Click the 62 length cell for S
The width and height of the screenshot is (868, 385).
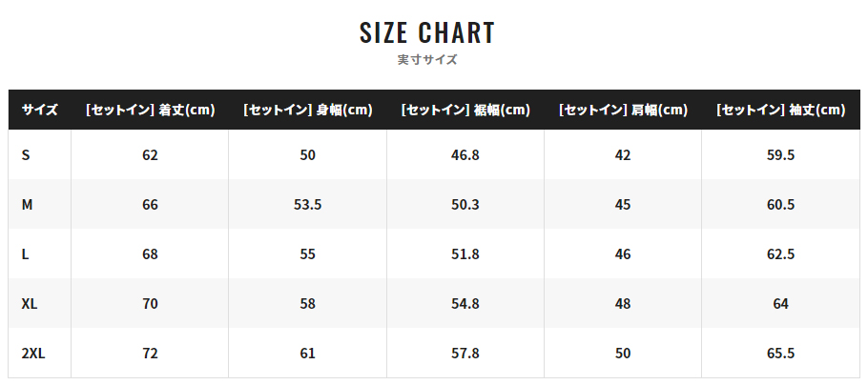click(x=150, y=155)
